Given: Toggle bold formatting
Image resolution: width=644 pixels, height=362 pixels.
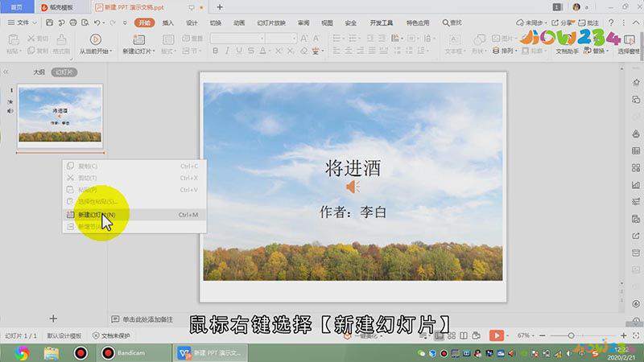Looking at the screenshot, I should tap(215, 51).
